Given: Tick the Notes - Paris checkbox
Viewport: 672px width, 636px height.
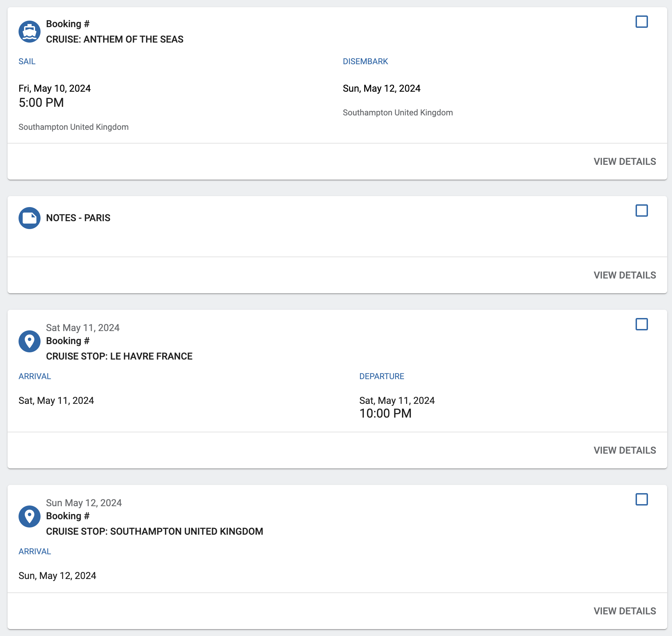Looking at the screenshot, I should click(x=641, y=211).
